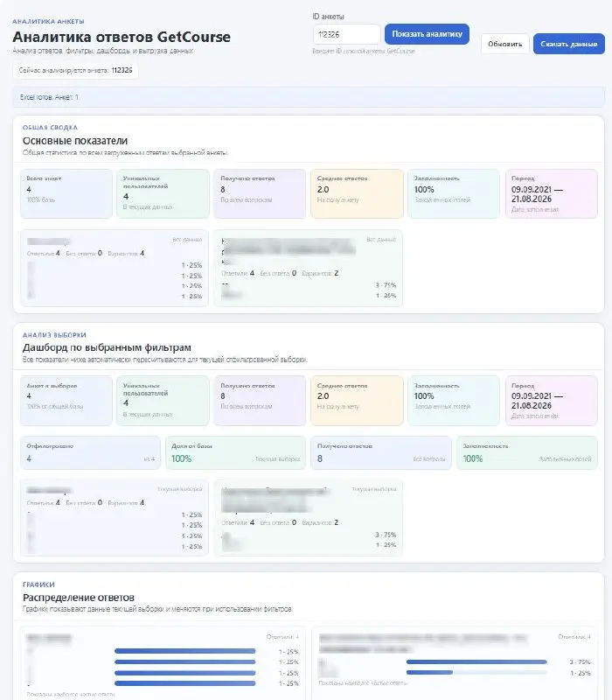The image size is (612, 700).
Task: Click 'Заполненность' card under Основные показатели
Action: [x=454, y=193]
